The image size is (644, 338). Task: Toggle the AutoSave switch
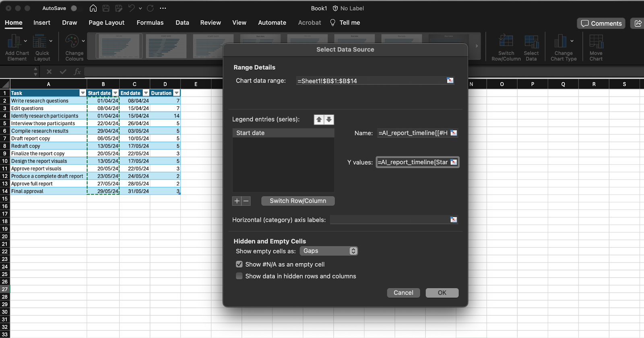point(74,8)
